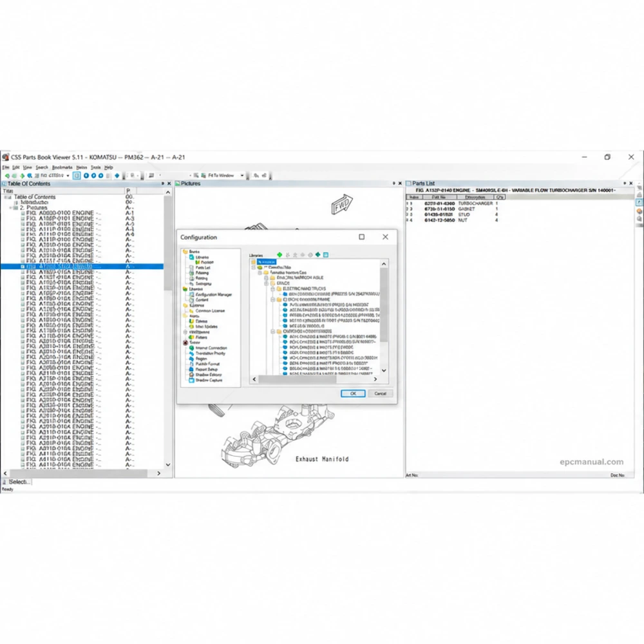Click the Part No column header

pos(439,197)
